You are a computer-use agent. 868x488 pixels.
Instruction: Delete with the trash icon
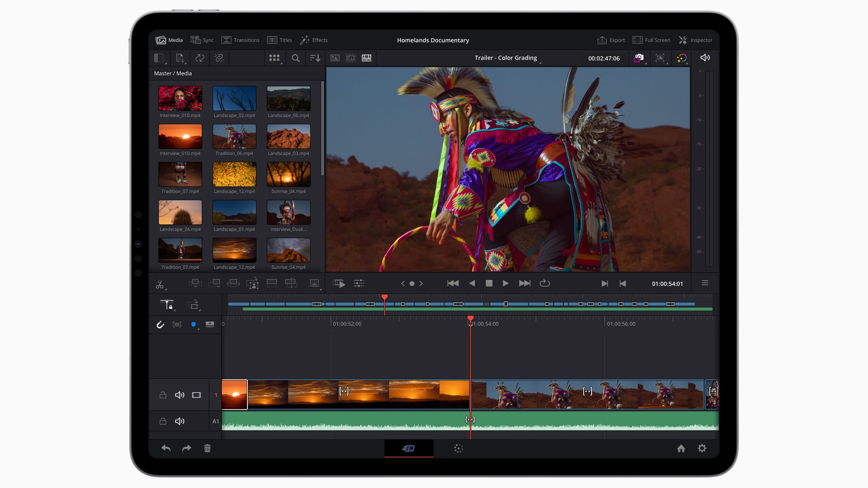click(208, 448)
